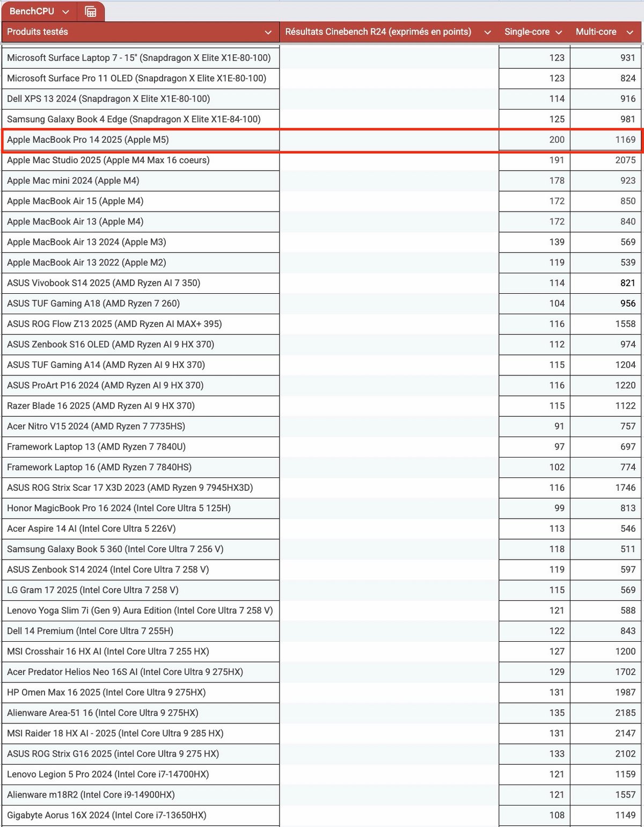This screenshot has width=644, height=827.
Task: Select the HP Omen Max 16 2025 row
Action: click(140, 692)
